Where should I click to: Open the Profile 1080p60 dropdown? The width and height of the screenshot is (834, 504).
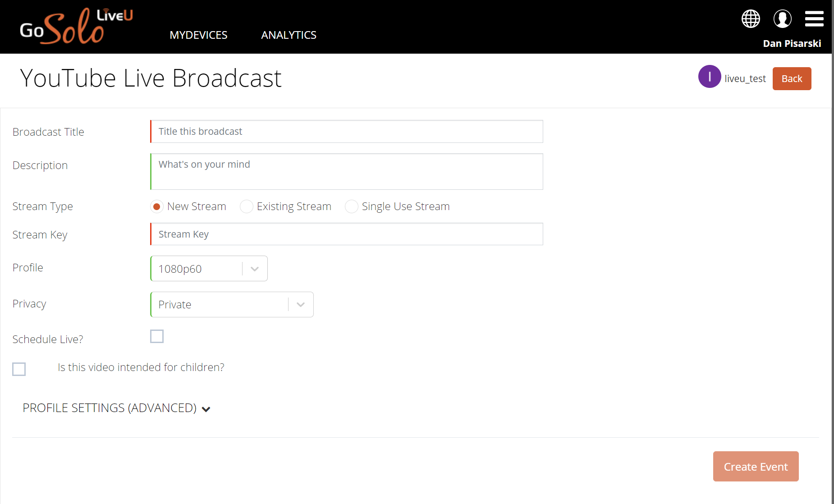(x=209, y=269)
